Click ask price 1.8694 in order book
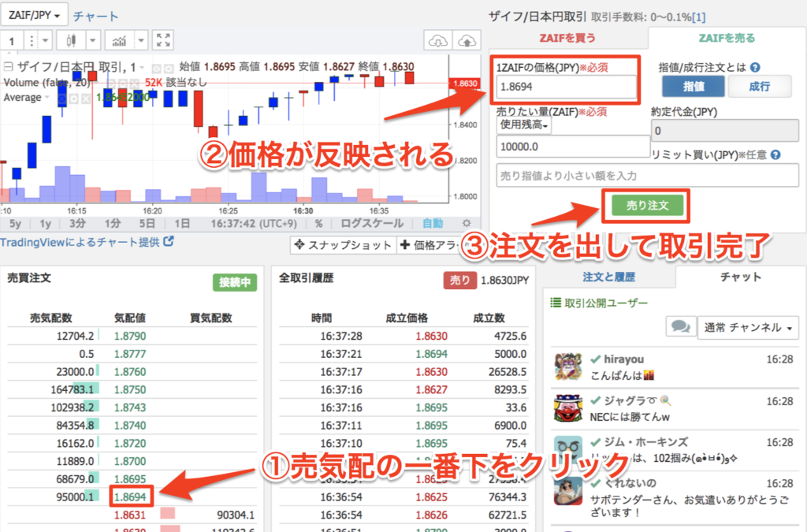The image size is (807, 532). coord(130,497)
